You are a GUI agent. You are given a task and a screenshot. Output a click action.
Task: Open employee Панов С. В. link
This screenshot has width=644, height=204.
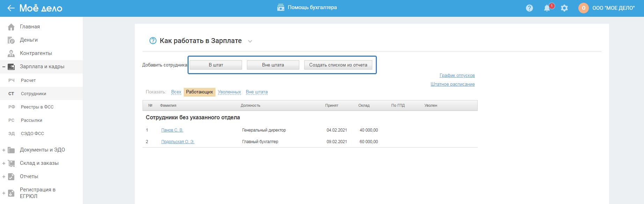(x=172, y=130)
